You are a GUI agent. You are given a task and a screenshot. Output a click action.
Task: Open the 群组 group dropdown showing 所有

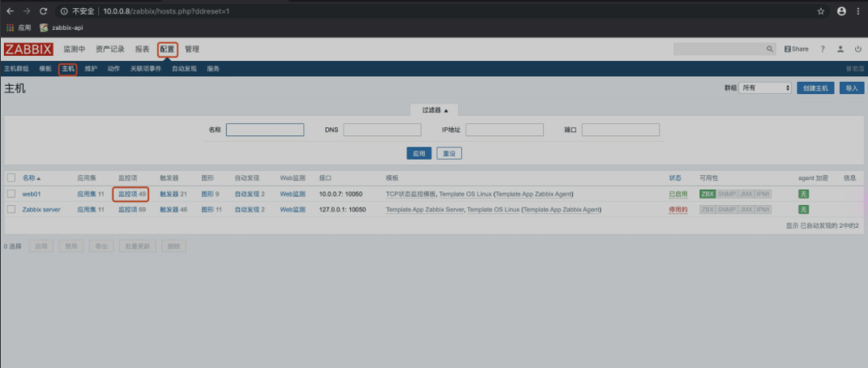tap(765, 88)
